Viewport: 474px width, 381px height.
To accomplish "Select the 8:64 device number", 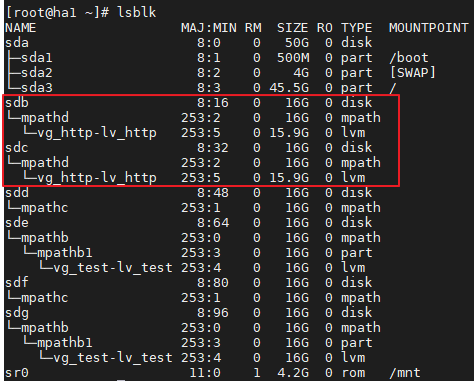I will pyautogui.click(x=213, y=223).
